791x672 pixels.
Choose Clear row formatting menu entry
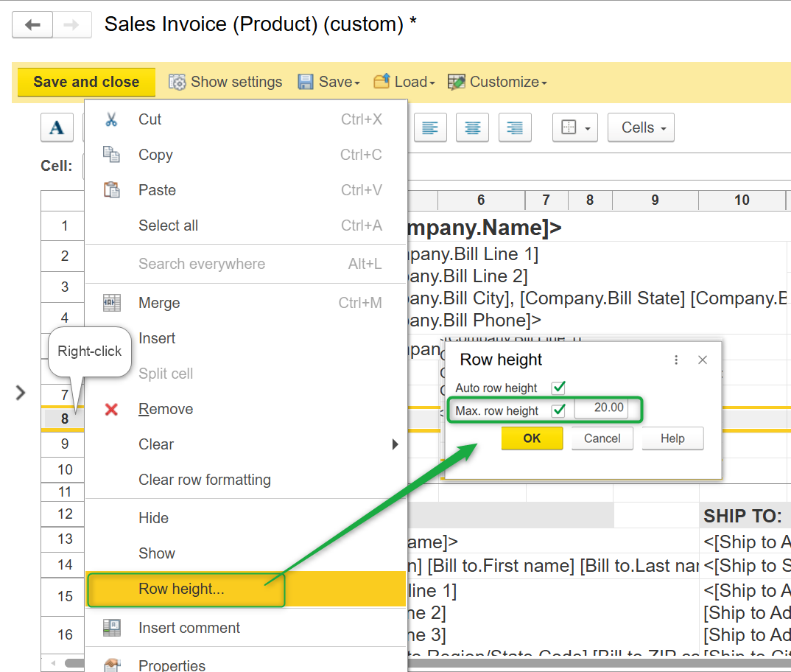pyautogui.click(x=205, y=480)
